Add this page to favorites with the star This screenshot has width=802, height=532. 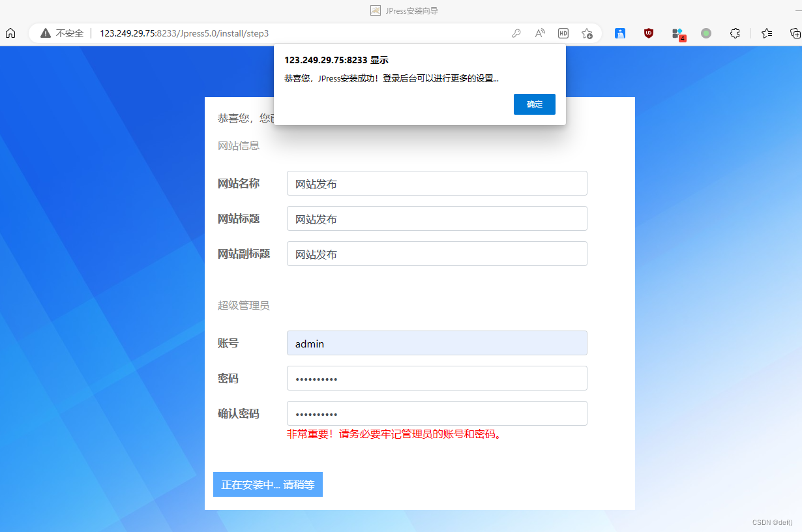coord(587,33)
